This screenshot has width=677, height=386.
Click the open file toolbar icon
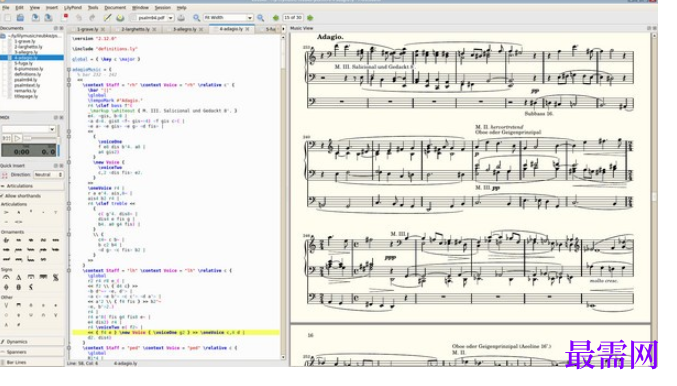pos(20,18)
